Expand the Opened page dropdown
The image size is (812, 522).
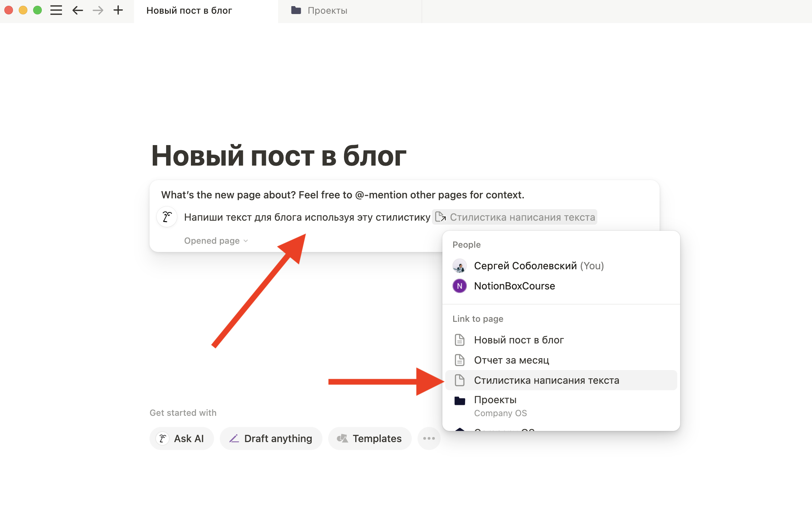216,240
